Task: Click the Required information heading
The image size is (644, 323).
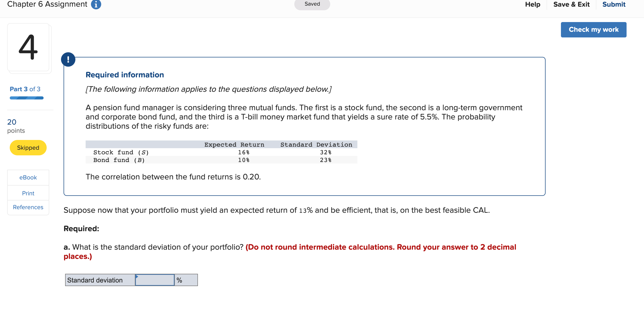Action: [x=125, y=75]
